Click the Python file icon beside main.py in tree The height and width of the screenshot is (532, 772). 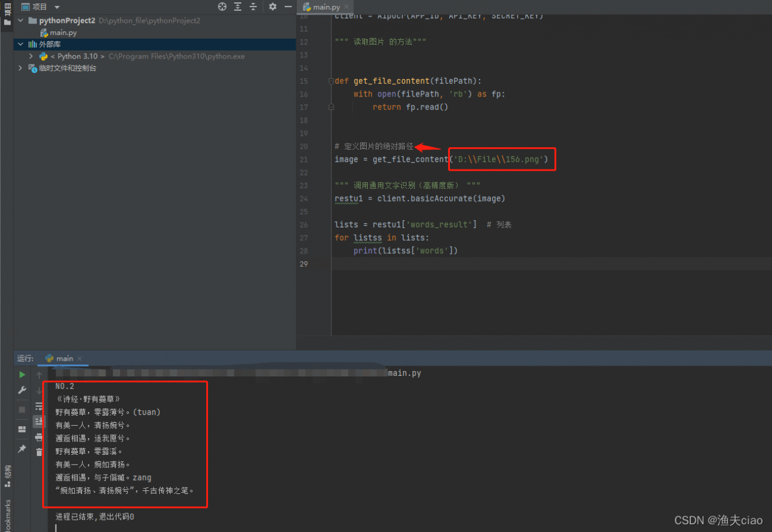pos(44,33)
